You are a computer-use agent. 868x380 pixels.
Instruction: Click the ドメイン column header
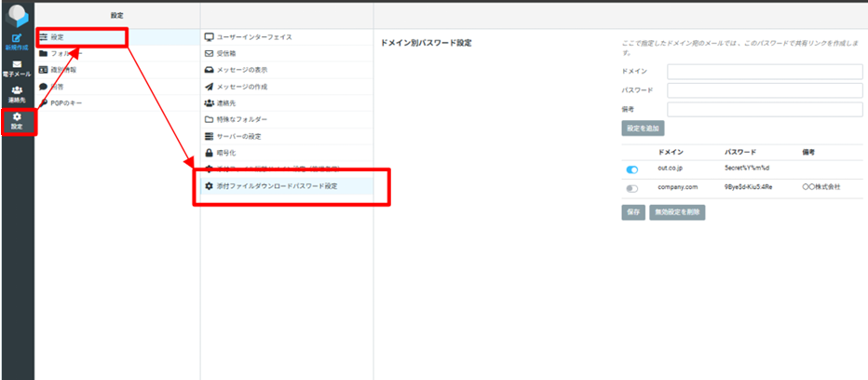click(671, 152)
